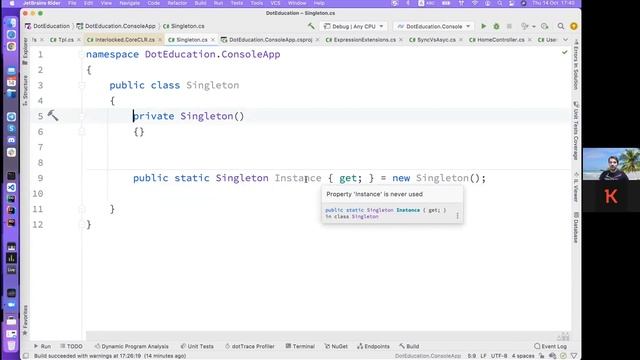Open the Event Log panel
This screenshot has height=360, width=640.
click(550, 346)
